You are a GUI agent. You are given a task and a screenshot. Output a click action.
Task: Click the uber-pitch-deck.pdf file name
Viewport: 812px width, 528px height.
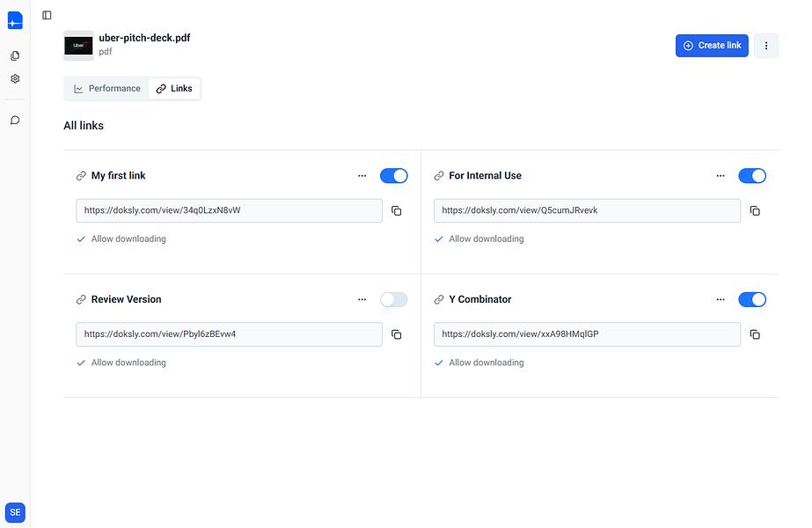tap(144, 38)
